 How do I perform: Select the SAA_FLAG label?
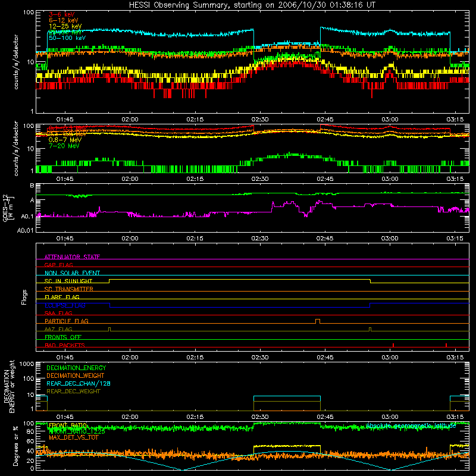(58, 313)
